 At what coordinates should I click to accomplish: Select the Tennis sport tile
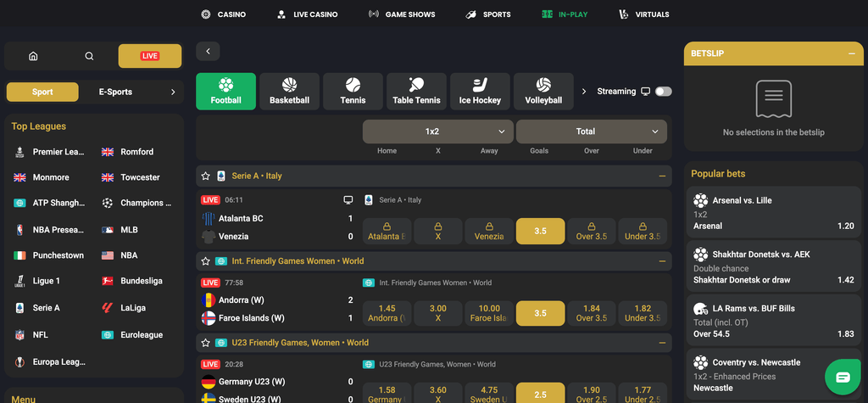353,92
